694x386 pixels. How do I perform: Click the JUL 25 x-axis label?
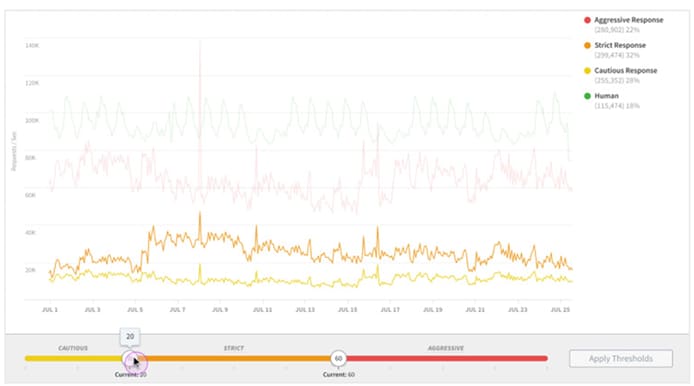(x=560, y=309)
